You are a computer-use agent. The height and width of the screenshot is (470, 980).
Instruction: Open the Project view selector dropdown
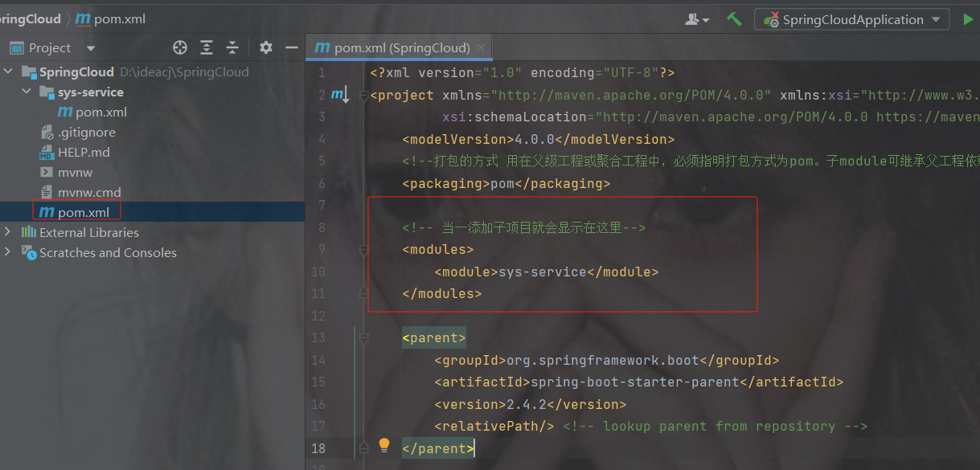coord(91,48)
